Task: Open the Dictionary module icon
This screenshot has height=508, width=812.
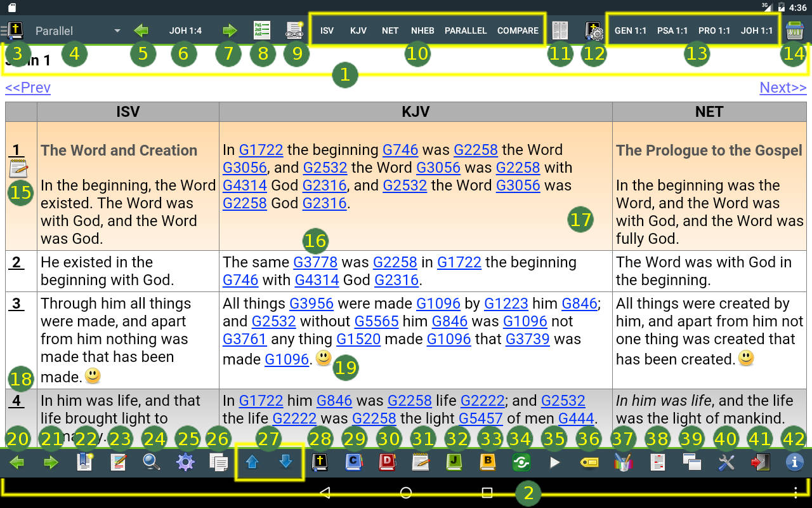Action: (x=388, y=462)
